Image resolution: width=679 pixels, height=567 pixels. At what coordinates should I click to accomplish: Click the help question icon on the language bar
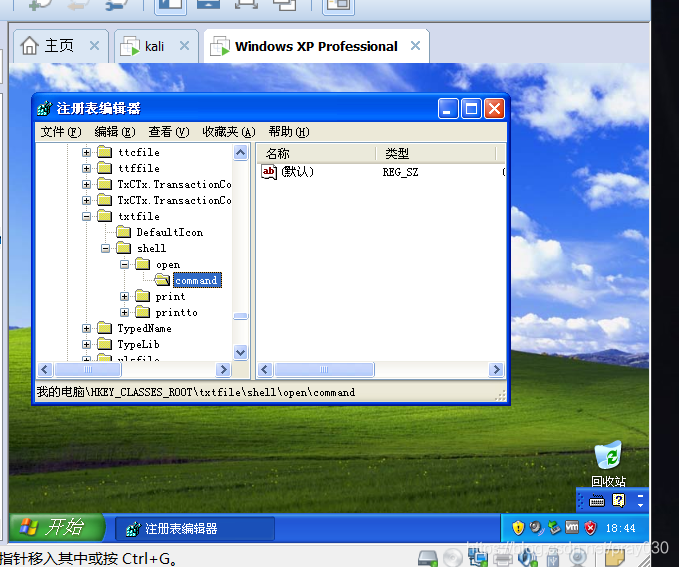[619, 501]
